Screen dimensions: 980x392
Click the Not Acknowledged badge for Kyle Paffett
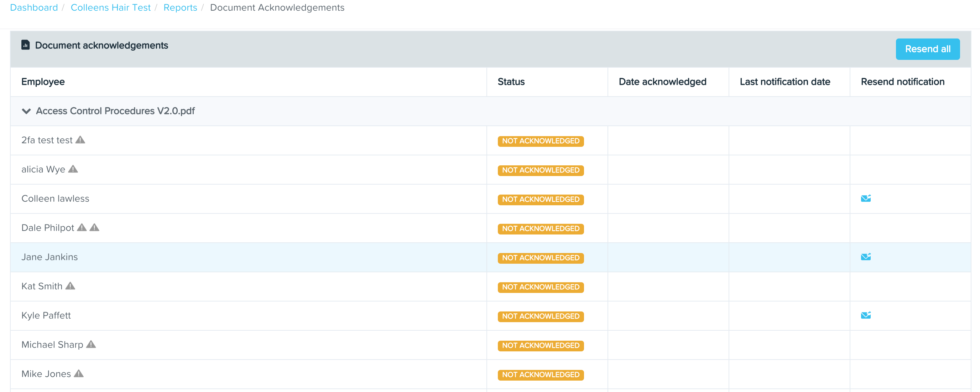pyautogui.click(x=541, y=316)
